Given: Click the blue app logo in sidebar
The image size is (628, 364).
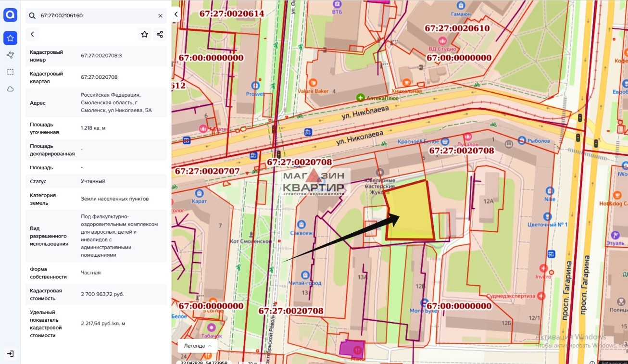Looking at the screenshot, I should (10, 15).
